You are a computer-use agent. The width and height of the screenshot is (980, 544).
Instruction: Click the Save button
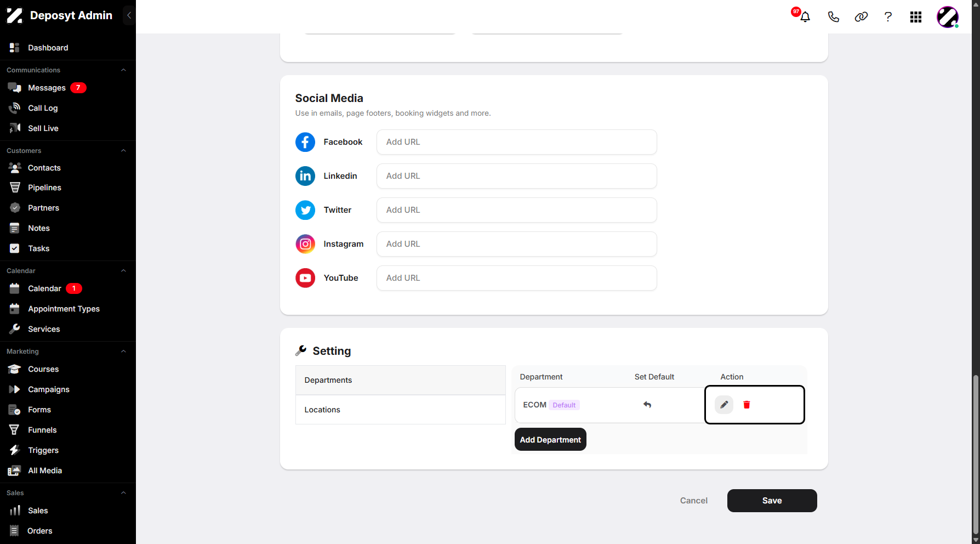[772, 501]
